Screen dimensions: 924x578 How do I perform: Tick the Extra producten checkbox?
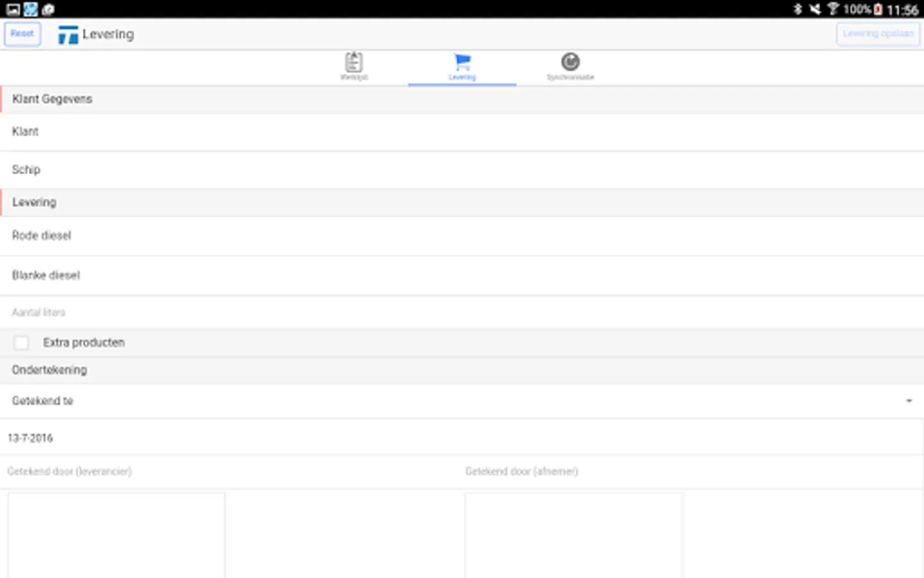pyautogui.click(x=21, y=342)
